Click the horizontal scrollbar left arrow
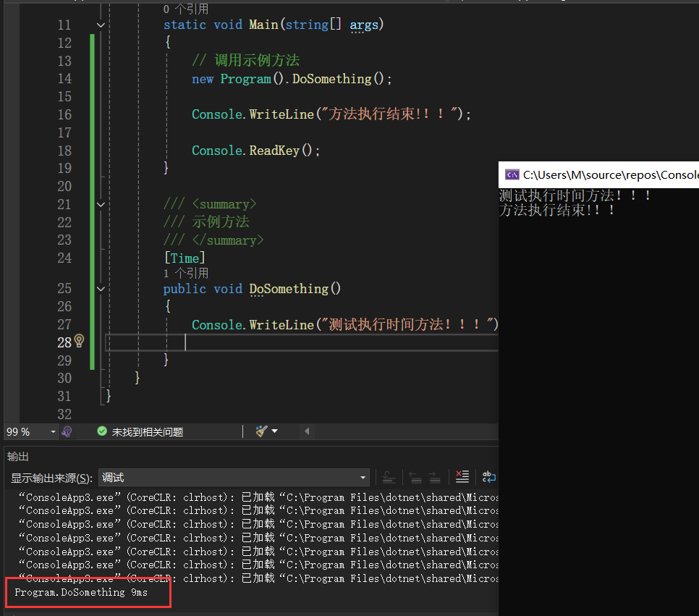 pyautogui.click(x=307, y=431)
